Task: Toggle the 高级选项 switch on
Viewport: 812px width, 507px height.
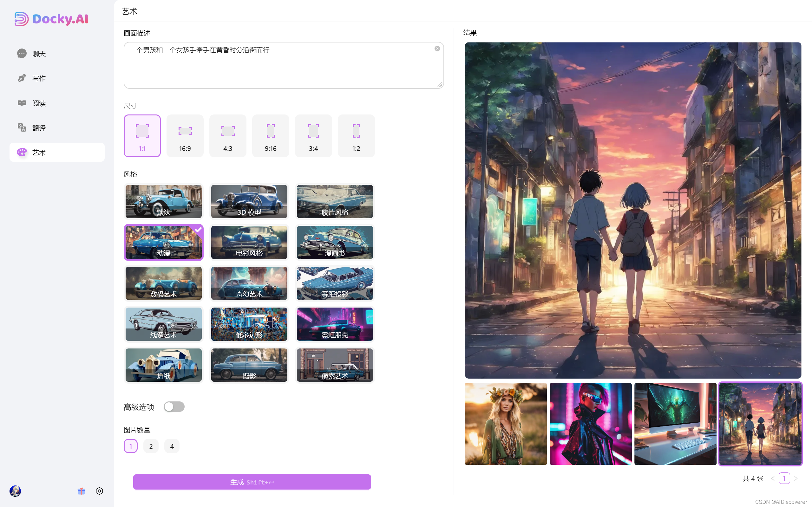Action: tap(174, 407)
